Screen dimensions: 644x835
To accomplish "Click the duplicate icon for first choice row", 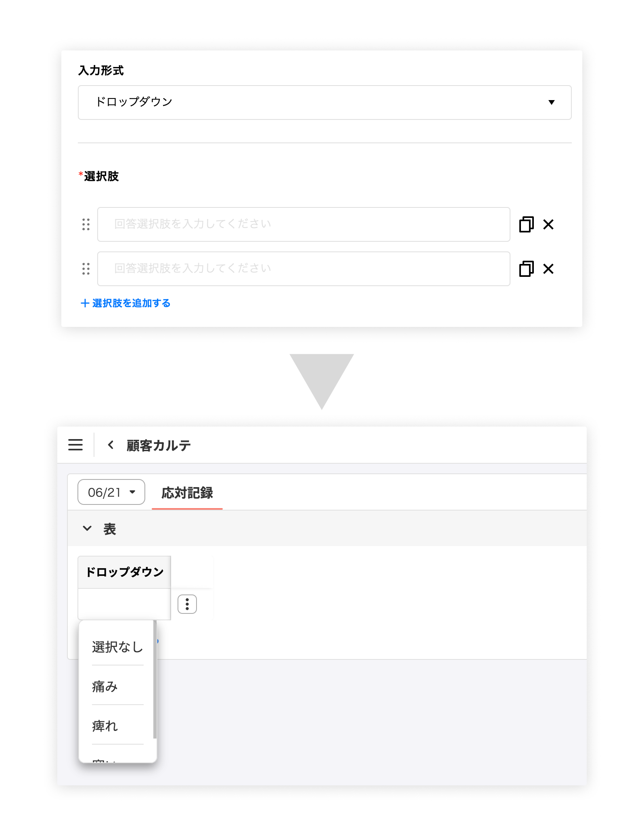I will tap(526, 224).
